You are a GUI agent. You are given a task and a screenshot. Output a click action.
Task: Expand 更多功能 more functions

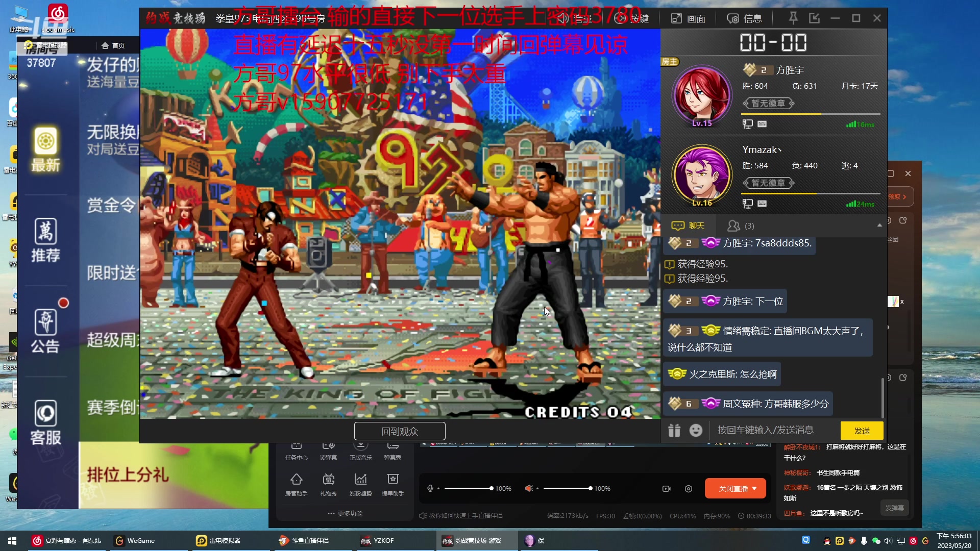point(346,513)
